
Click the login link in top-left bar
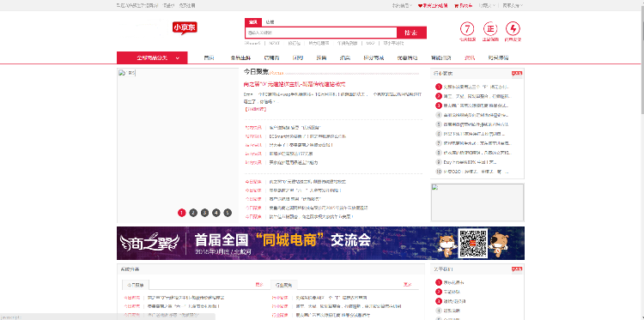168,6
